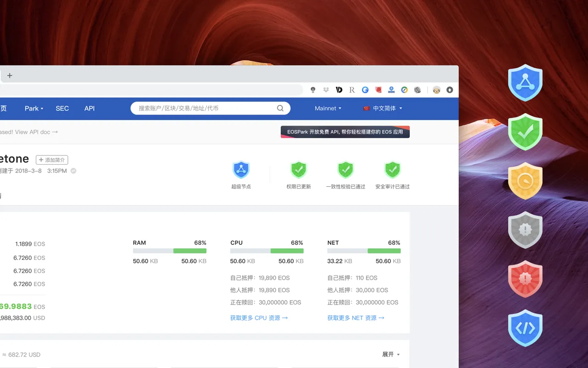Click the 安全审计已通过 green shield
Viewport: 588px width, 368px height.
coord(392,170)
